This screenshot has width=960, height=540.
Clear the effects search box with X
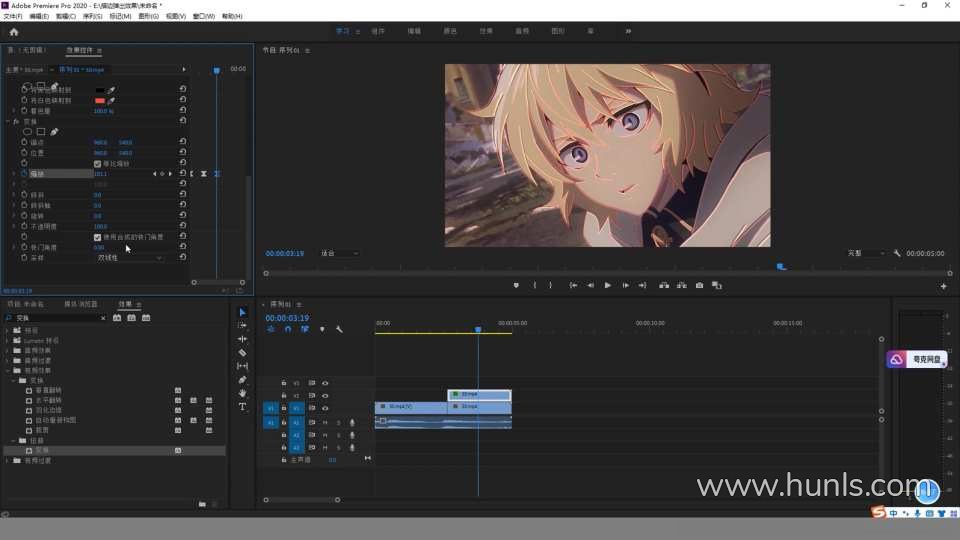(102, 318)
